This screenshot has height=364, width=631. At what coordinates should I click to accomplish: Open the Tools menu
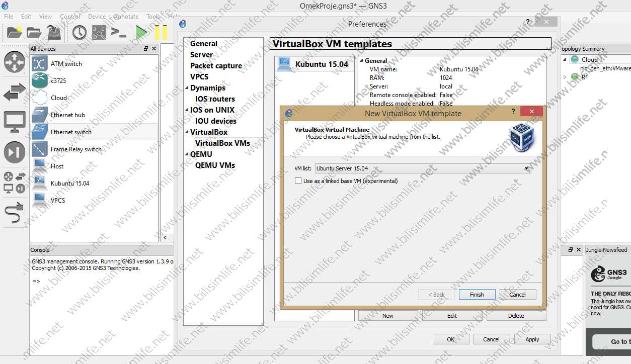153,17
